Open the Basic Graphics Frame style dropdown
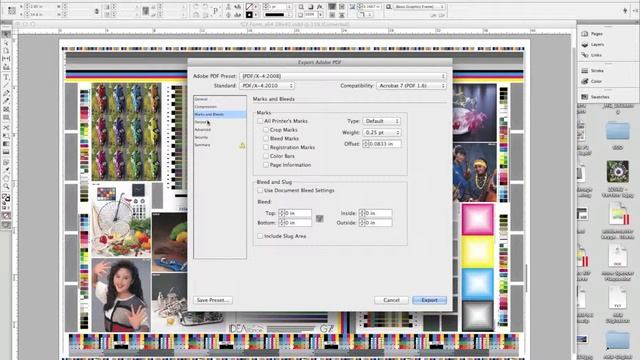 coord(419,7)
